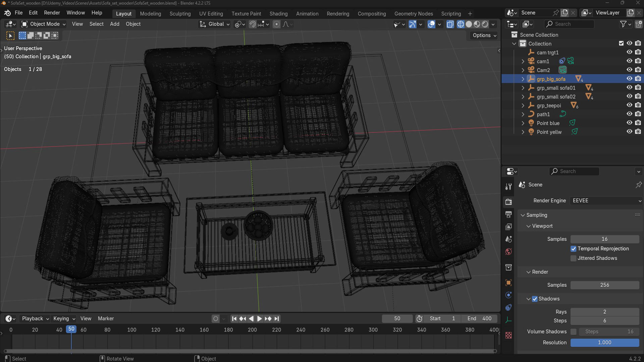Toggle proportional editing icon
Image resolution: width=644 pixels, height=362 pixels.
coord(276,24)
